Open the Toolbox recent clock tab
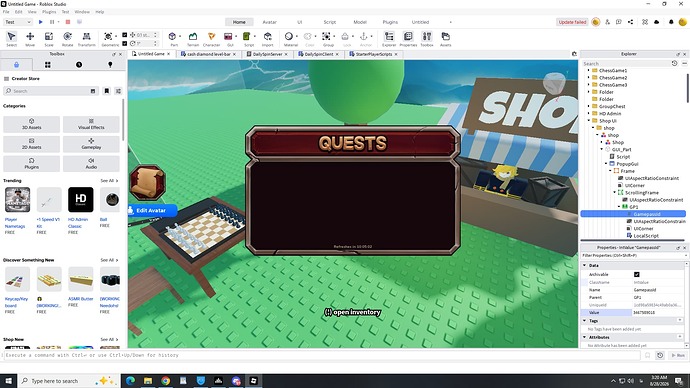Screen dimensions: 690x388 point(79,65)
